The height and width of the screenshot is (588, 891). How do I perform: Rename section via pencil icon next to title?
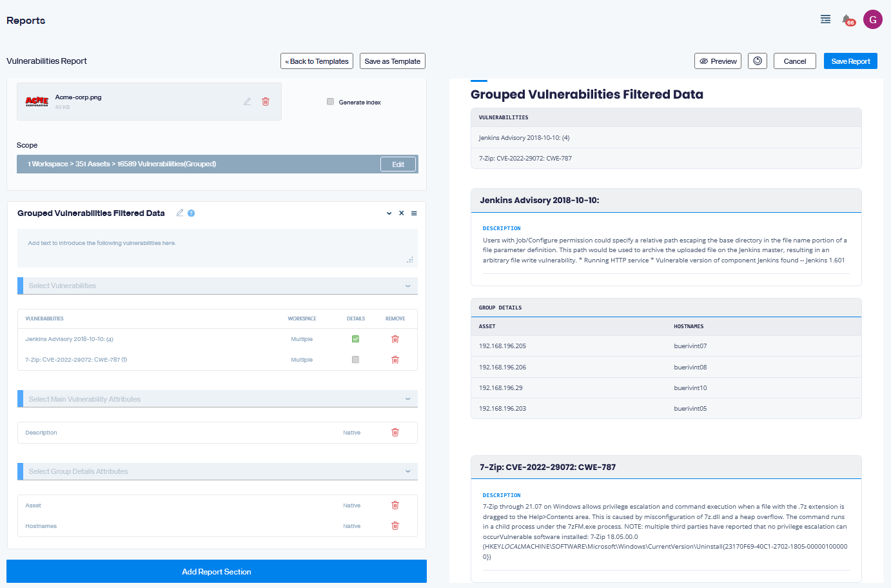[x=180, y=213]
